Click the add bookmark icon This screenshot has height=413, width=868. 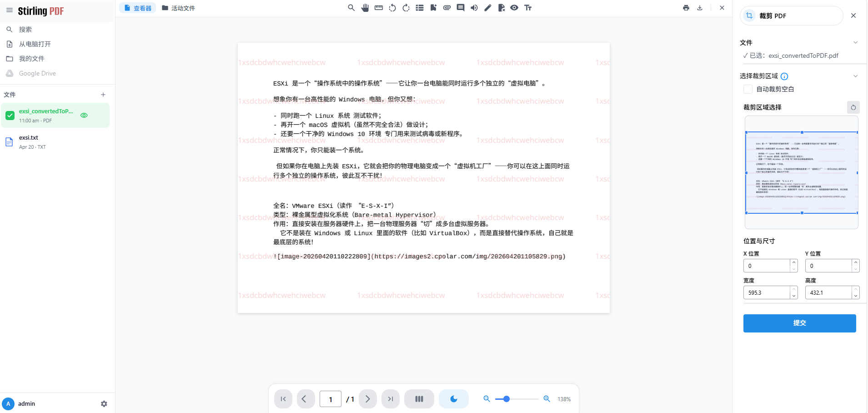pos(433,8)
